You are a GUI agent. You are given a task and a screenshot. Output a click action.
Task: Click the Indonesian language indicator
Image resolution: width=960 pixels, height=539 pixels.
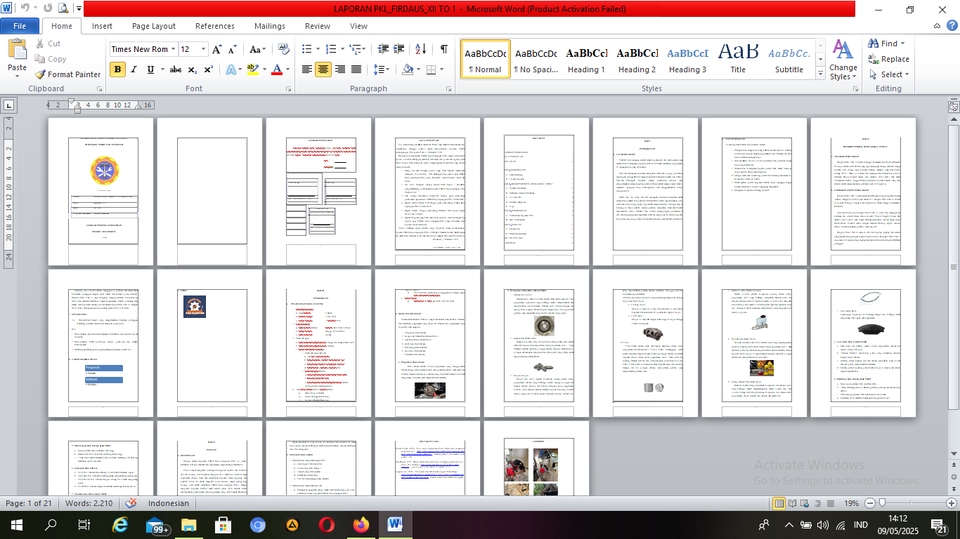(x=168, y=503)
